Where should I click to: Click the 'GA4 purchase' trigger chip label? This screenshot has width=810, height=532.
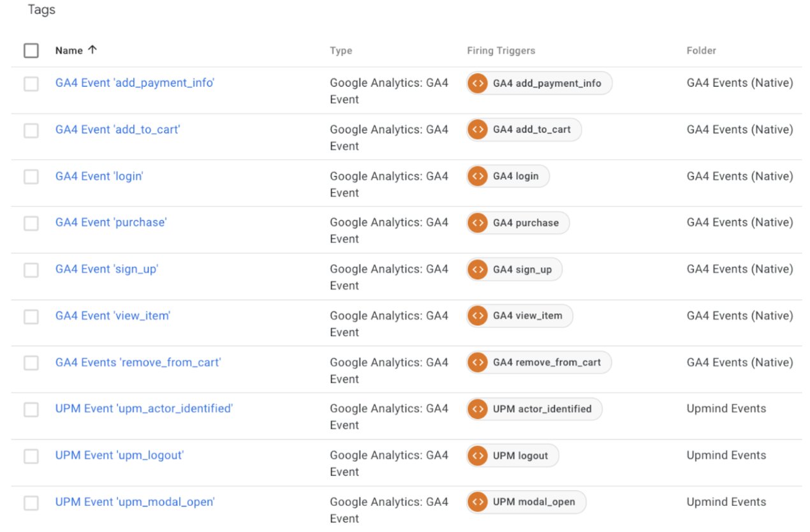[526, 223]
